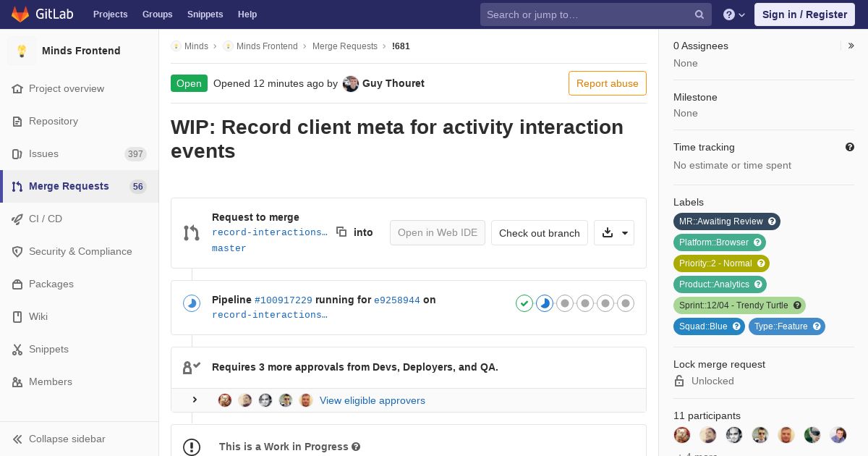Click the last pending pipeline stage icon

click(x=626, y=303)
